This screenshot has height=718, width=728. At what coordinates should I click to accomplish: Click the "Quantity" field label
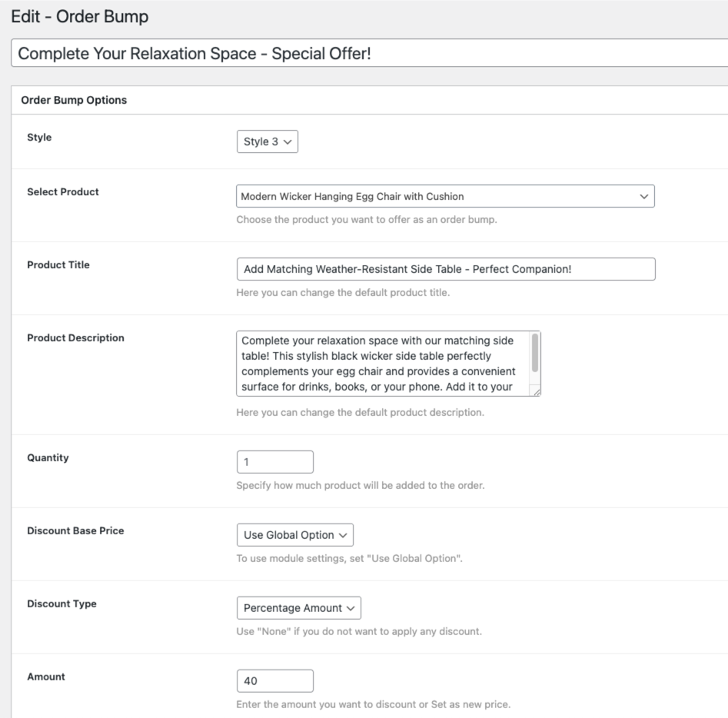(x=48, y=457)
